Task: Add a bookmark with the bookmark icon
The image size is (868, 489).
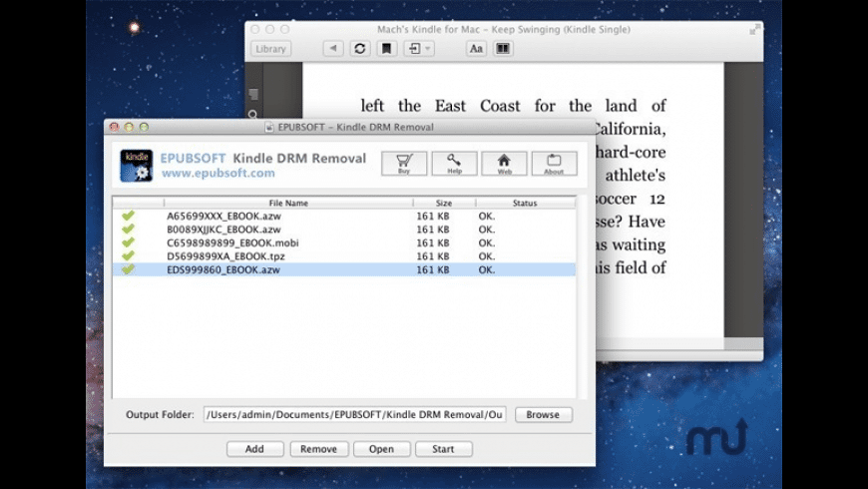Action: (x=386, y=48)
